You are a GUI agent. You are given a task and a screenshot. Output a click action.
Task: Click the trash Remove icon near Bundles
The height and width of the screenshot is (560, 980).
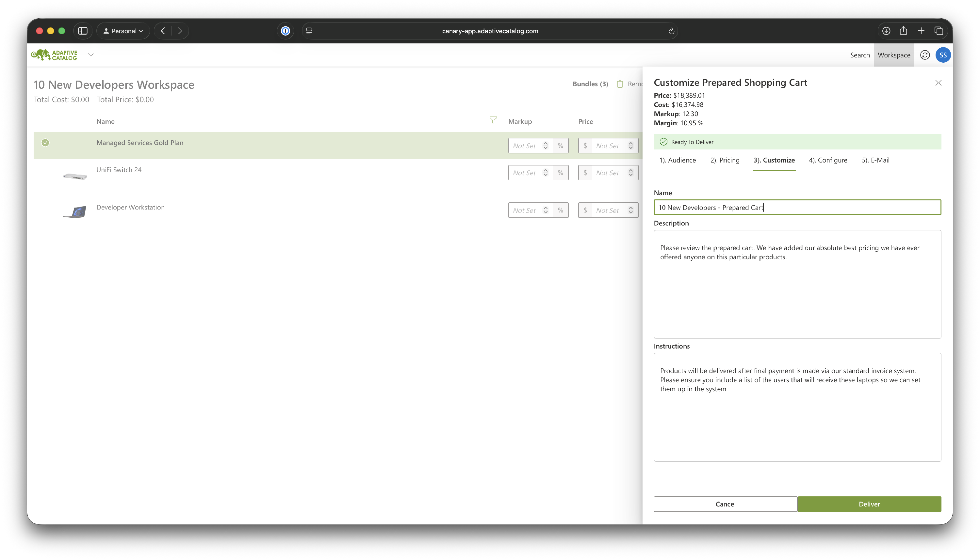[620, 84]
